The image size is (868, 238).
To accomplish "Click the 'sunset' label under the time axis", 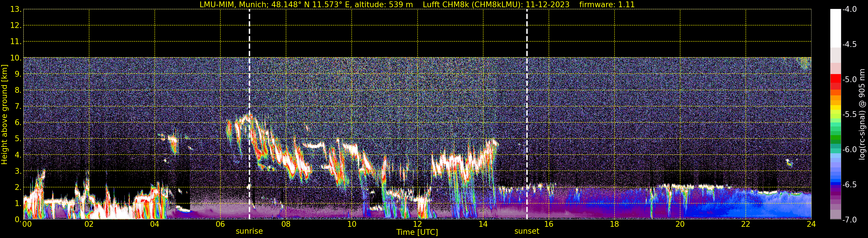I will [527, 231].
